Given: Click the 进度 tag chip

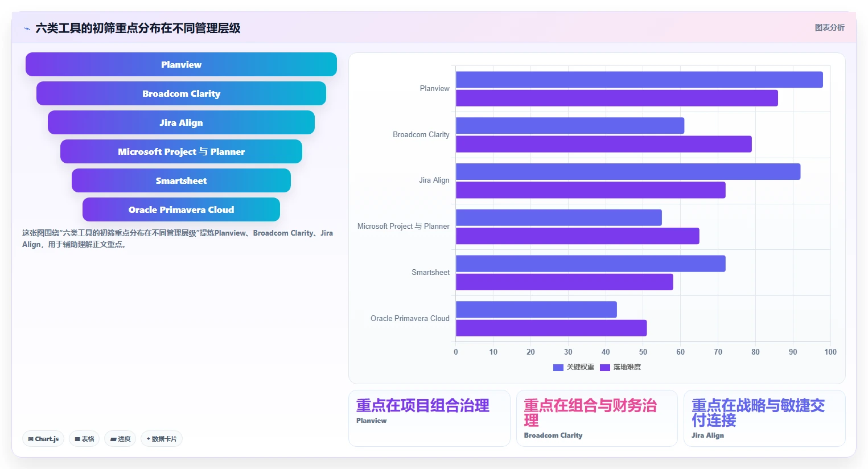Looking at the screenshot, I should (x=120, y=439).
